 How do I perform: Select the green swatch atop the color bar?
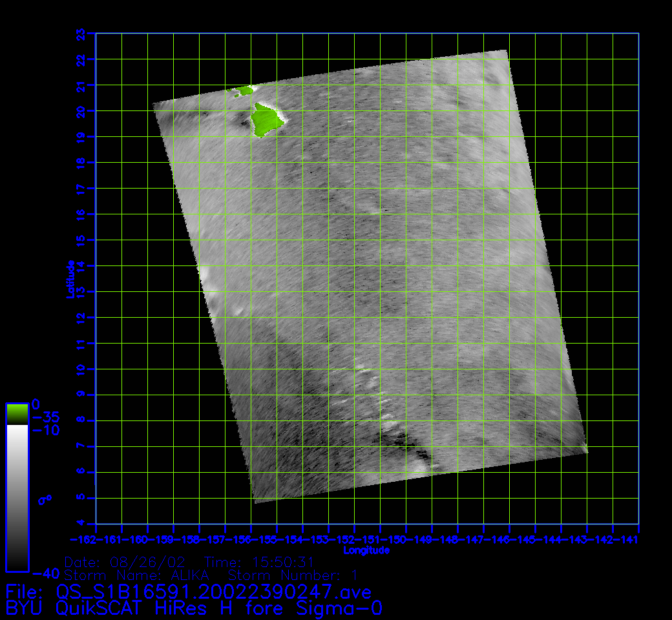[x=17, y=414]
